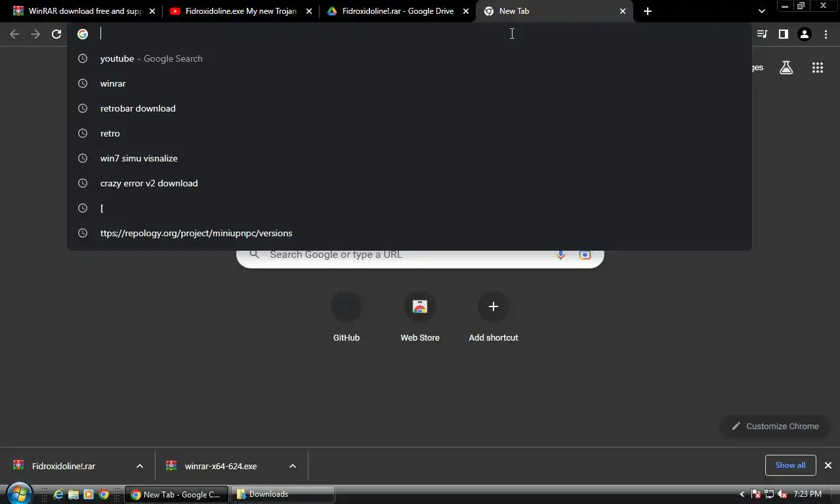840x504 pixels.
Task: Close the WinRAR download tab
Action: tap(152, 11)
